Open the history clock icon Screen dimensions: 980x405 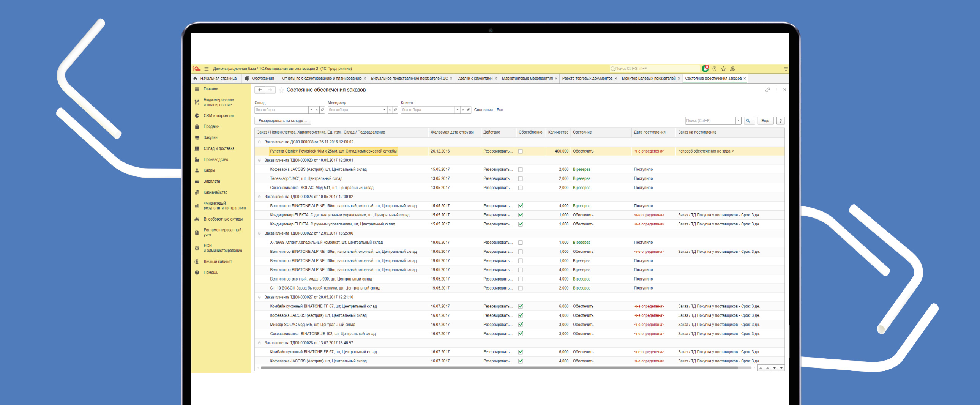[715, 69]
